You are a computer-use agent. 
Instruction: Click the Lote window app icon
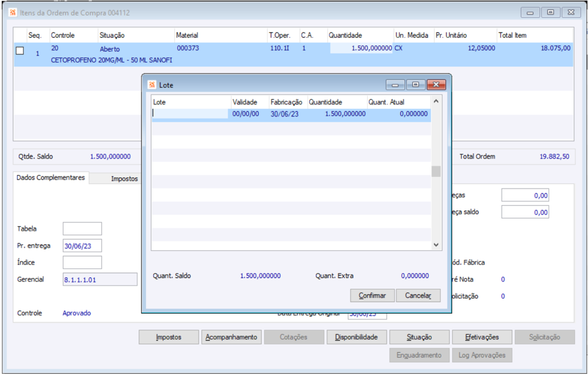tap(152, 85)
